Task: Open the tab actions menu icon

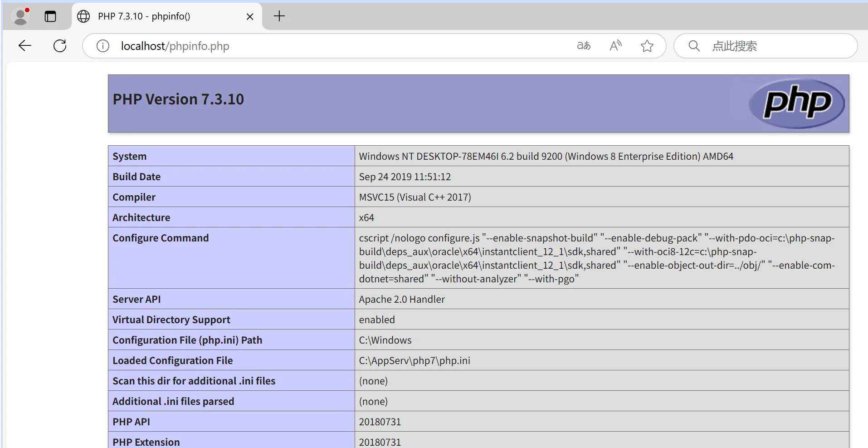Action: [x=50, y=16]
